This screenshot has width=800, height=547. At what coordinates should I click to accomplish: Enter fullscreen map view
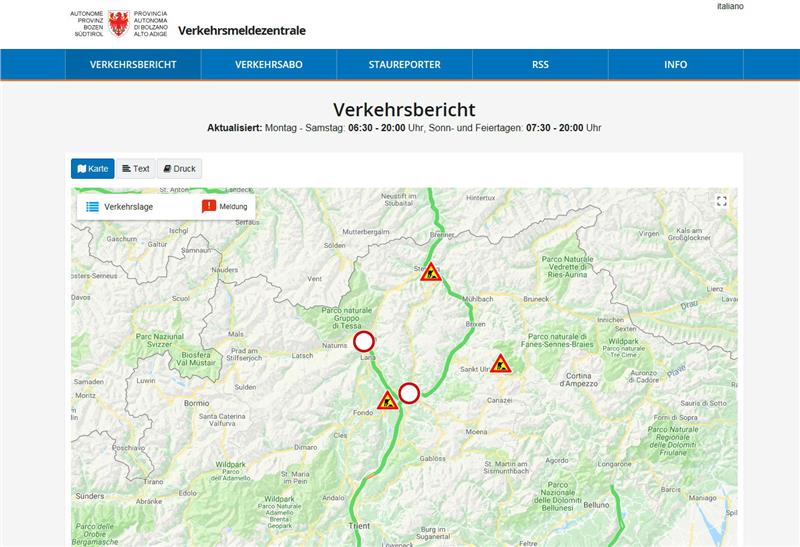point(721,201)
